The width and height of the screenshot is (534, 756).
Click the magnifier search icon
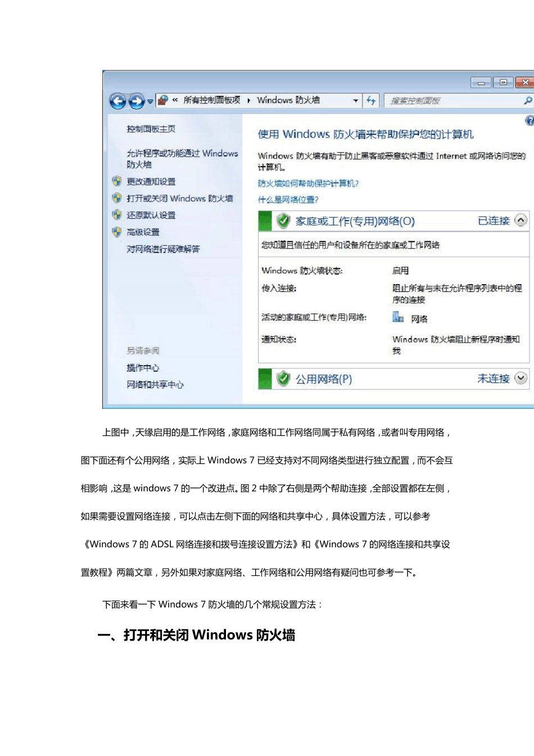coord(528,100)
